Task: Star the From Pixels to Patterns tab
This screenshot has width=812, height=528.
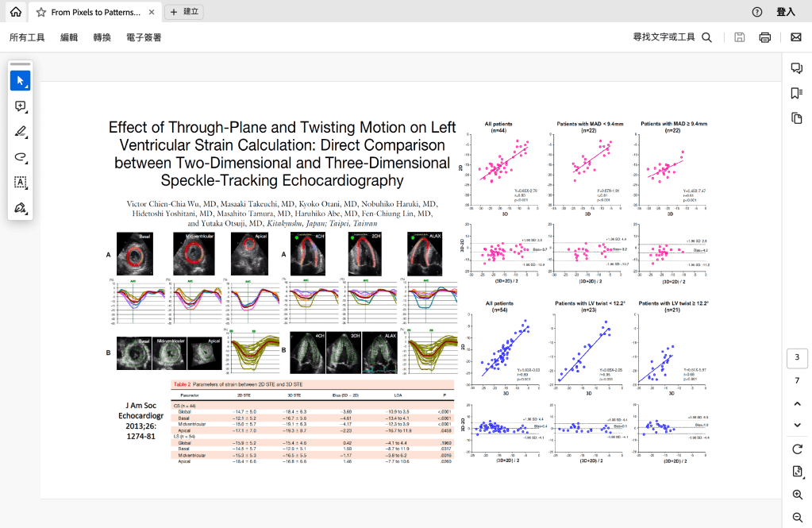Action: tap(41, 13)
